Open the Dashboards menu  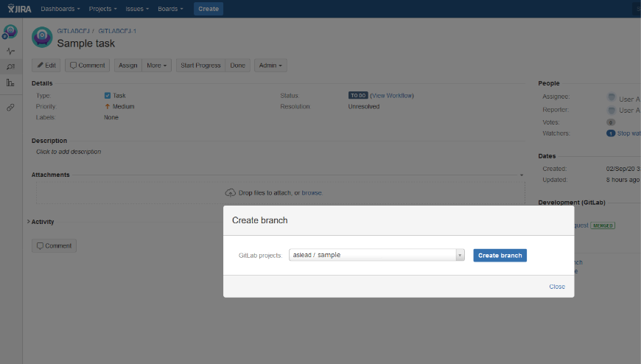(60, 9)
